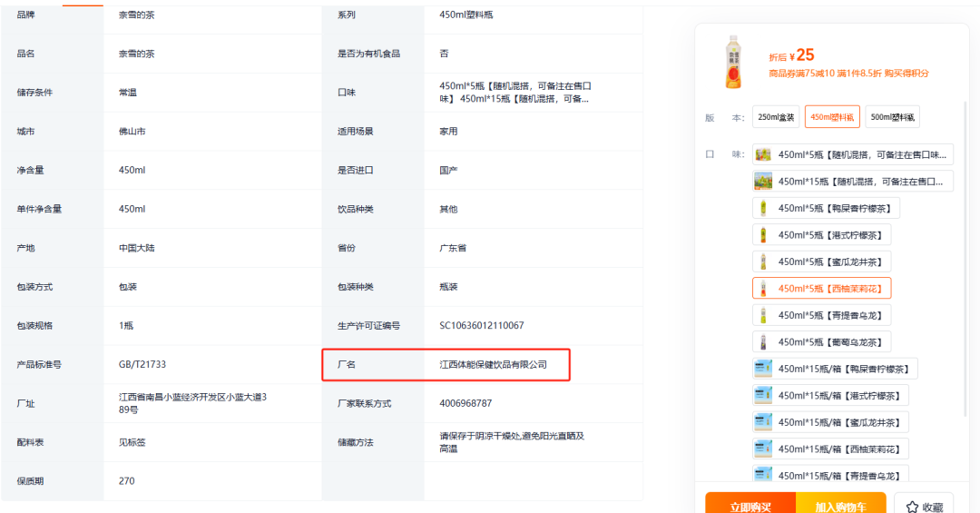Click the 是否为有机食品 value 否
980x513 pixels.
pos(444,54)
